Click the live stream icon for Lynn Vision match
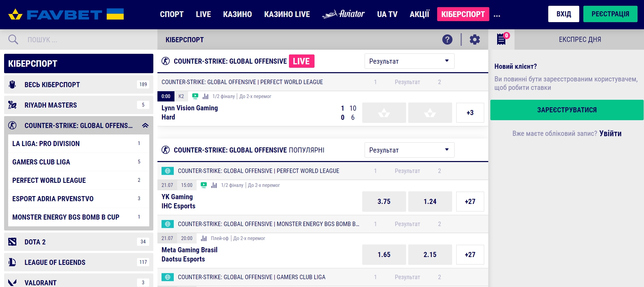This screenshot has height=287, width=644. pyautogui.click(x=195, y=96)
